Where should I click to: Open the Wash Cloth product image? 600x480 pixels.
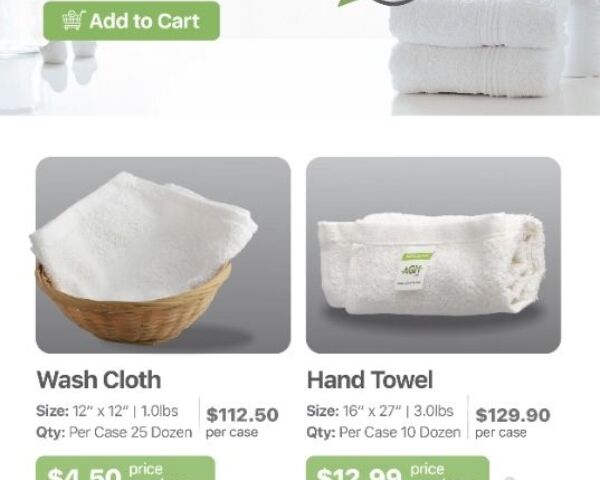click(163, 255)
